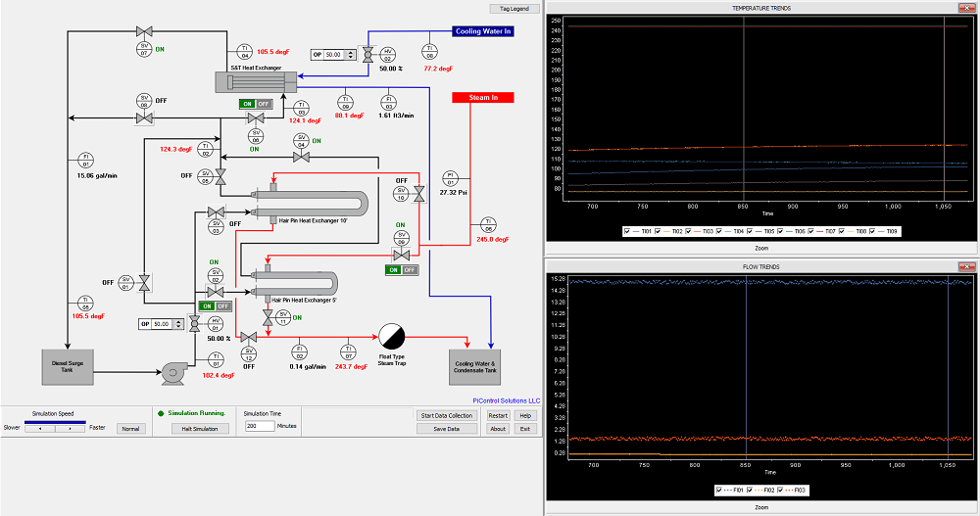Viewport: 980px width, 516px height.
Task: Reset simulation speed with Normal button
Action: coord(130,429)
